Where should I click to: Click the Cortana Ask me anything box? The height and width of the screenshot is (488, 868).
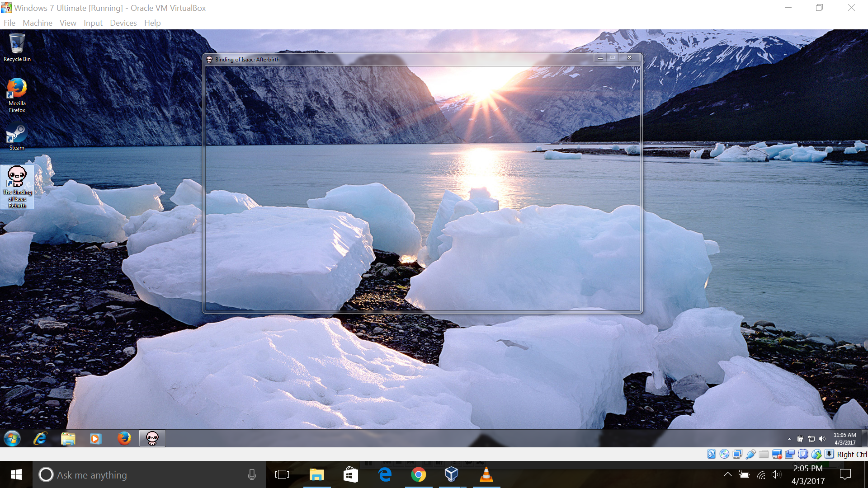pos(149,474)
